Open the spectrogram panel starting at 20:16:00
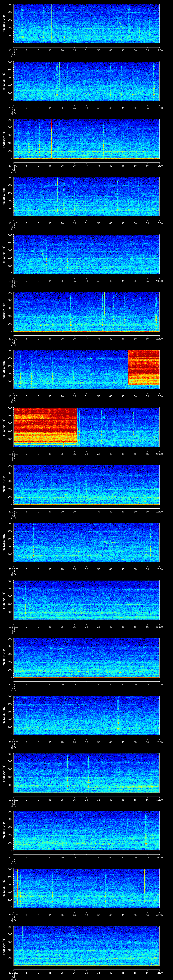 [x=86, y=24]
